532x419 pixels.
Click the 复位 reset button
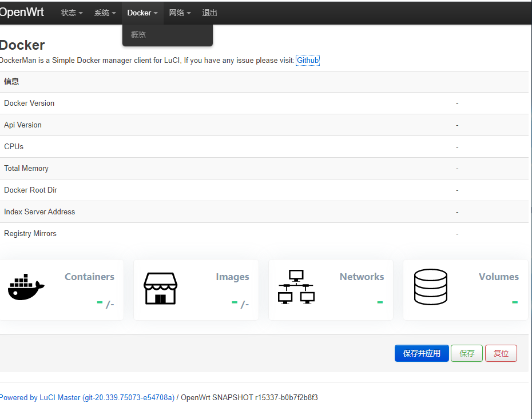[501, 353]
